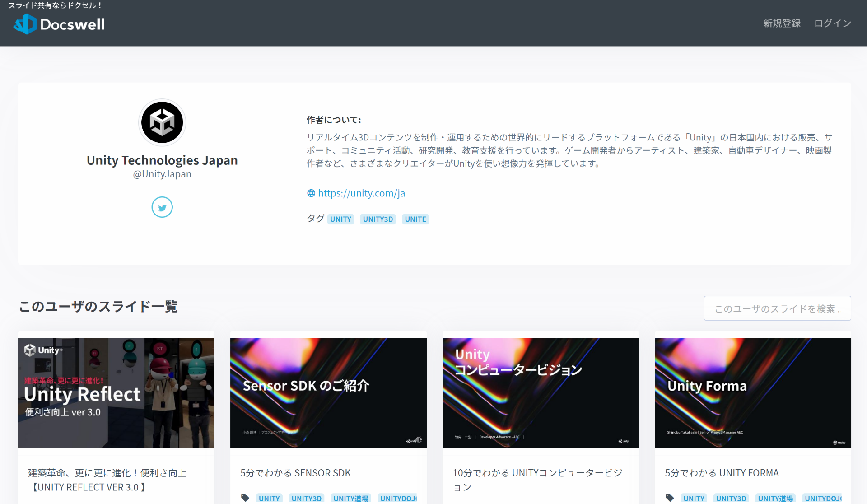867x504 pixels.
Task: Open the Unity Reflect slide thumbnail
Action: pos(116,393)
